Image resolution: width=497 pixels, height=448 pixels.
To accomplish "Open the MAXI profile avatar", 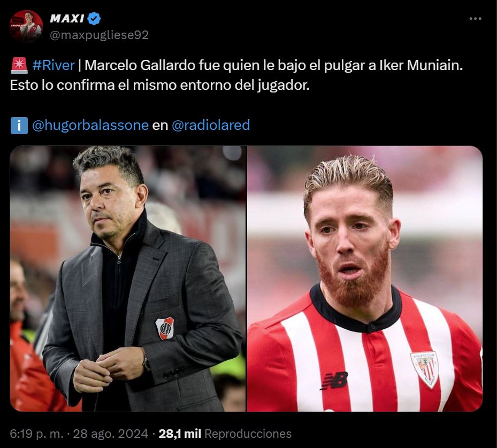I will (x=26, y=26).
